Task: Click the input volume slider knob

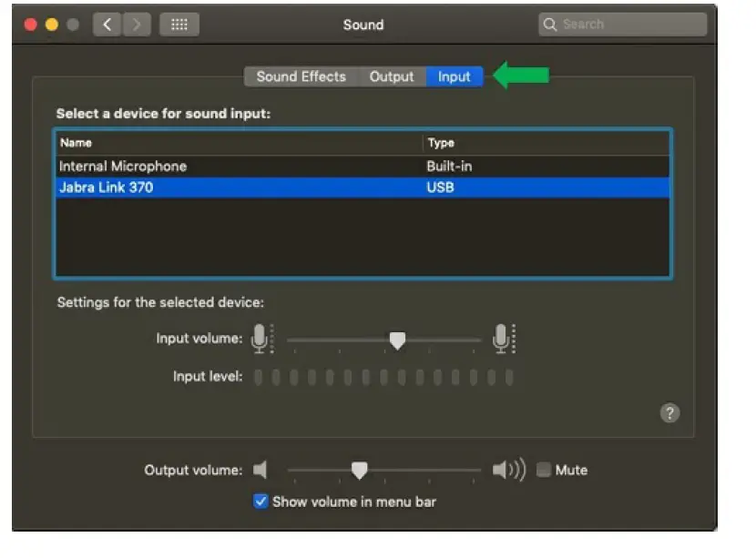Action: click(x=397, y=340)
